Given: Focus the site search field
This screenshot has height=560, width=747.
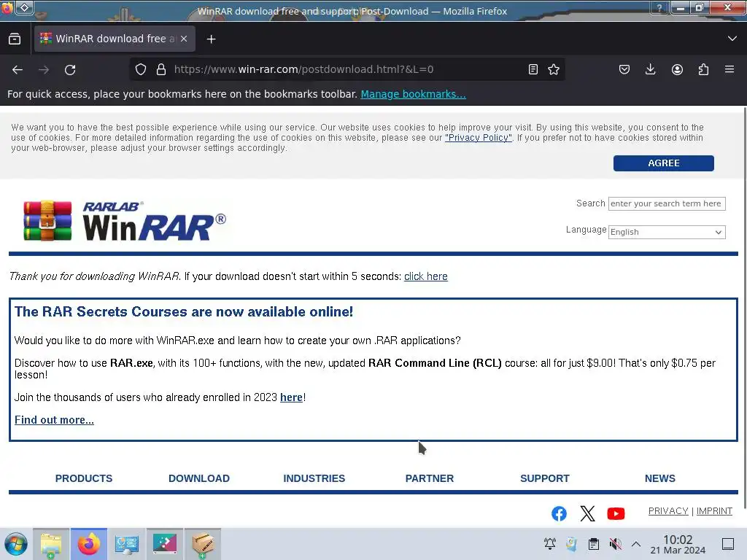Looking at the screenshot, I should (667, 204).
